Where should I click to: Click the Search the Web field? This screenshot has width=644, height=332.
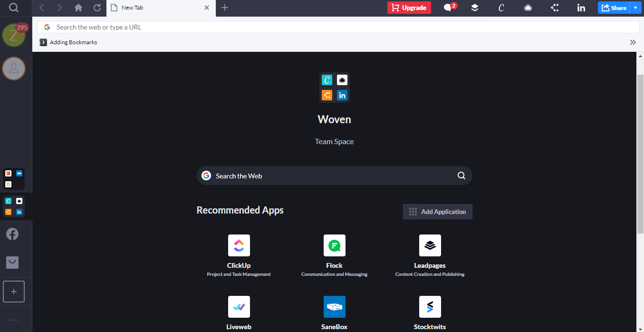pyautogui.click(x=335, y=176)
